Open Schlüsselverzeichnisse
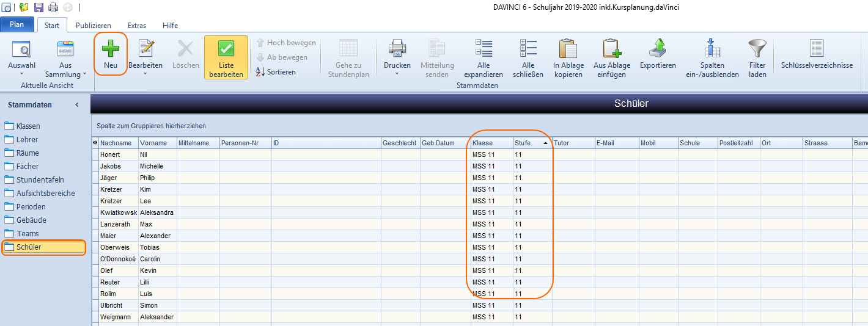The image size is (868, 326). [817, 55]
